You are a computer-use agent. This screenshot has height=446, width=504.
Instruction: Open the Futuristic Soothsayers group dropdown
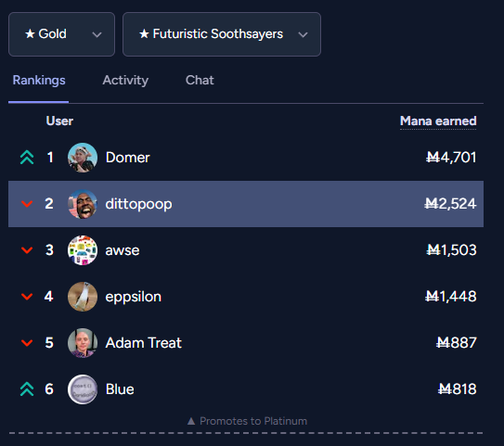[222, 34]
